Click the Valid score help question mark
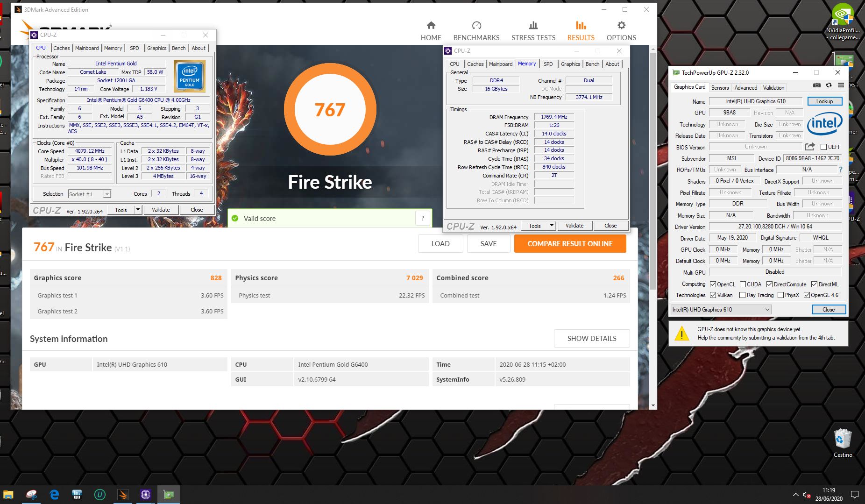865x504 pixels. point(423,218)
